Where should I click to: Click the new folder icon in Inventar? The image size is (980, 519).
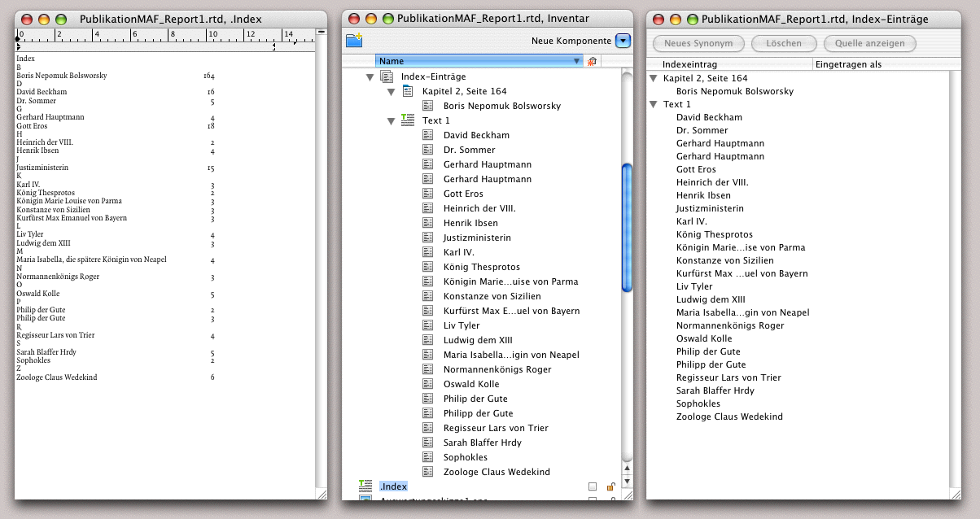pyautogui.click(x=353, y=41)
